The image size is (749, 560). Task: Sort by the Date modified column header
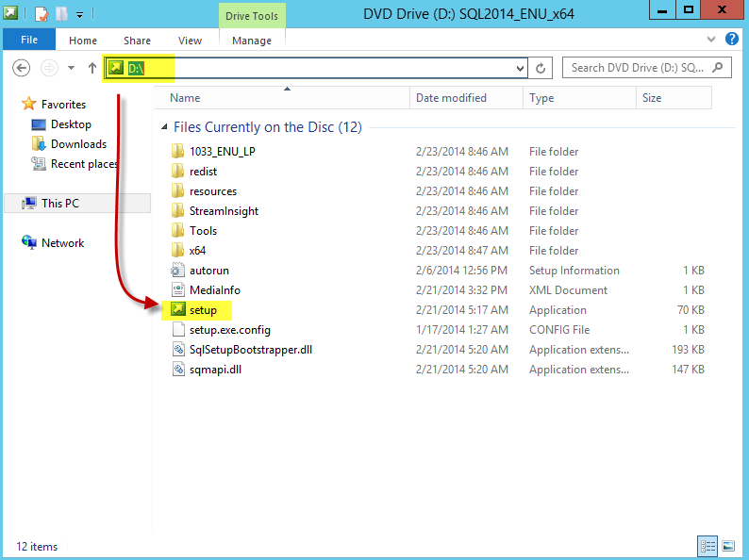(466, 97)
